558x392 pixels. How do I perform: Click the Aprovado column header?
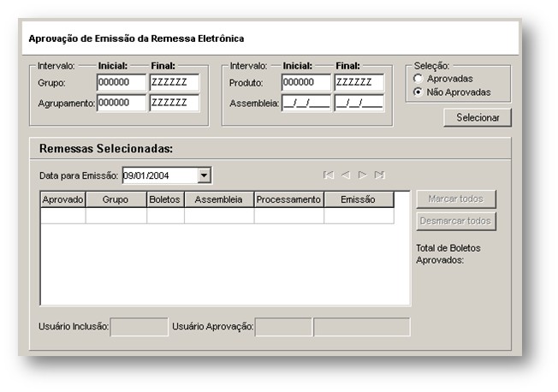tap(63, 199)
